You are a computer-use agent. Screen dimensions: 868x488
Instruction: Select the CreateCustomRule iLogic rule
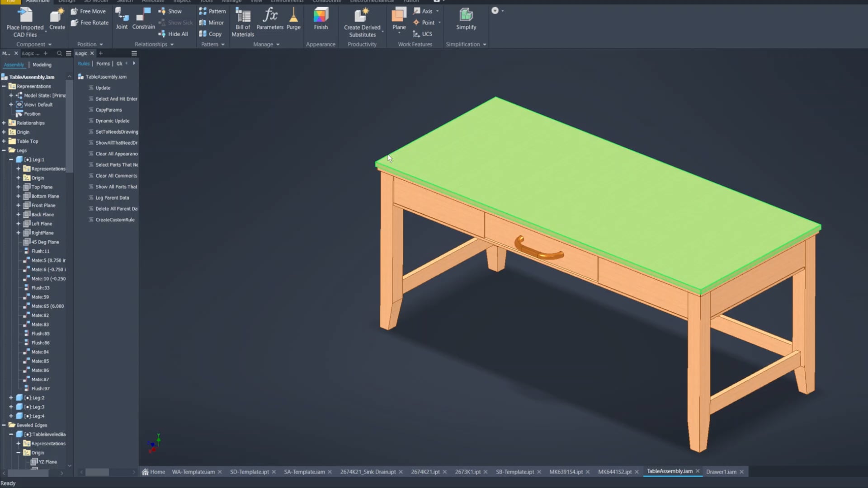pyautogui.click(x=115, y=220)
